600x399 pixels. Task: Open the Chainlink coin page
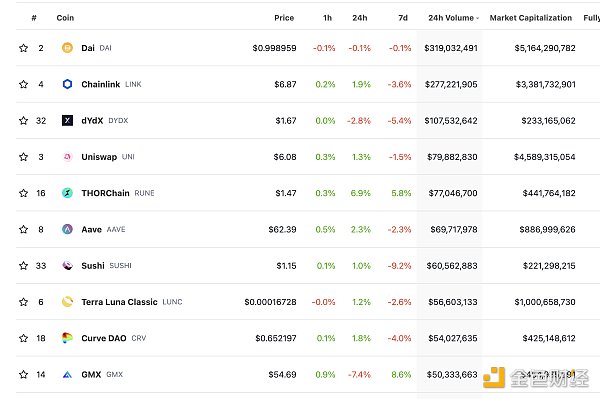[x=101, y=84]
